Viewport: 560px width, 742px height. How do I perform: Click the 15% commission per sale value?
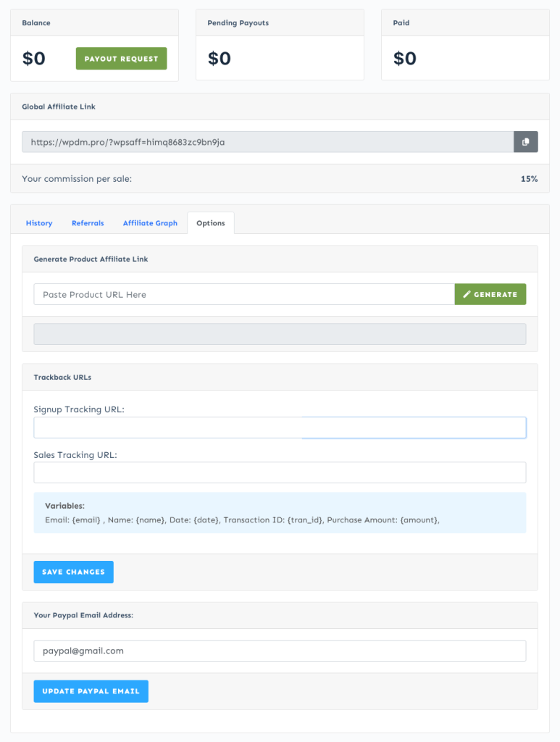(529, 178)
